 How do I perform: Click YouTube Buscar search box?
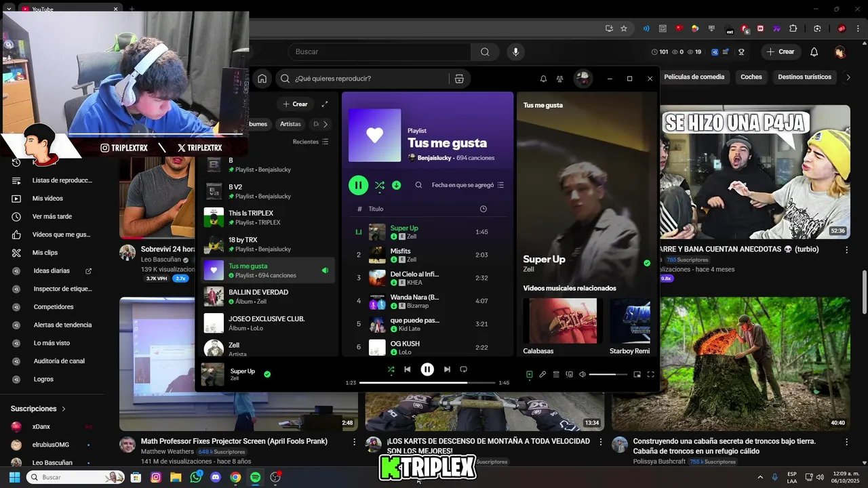(380, 52)
